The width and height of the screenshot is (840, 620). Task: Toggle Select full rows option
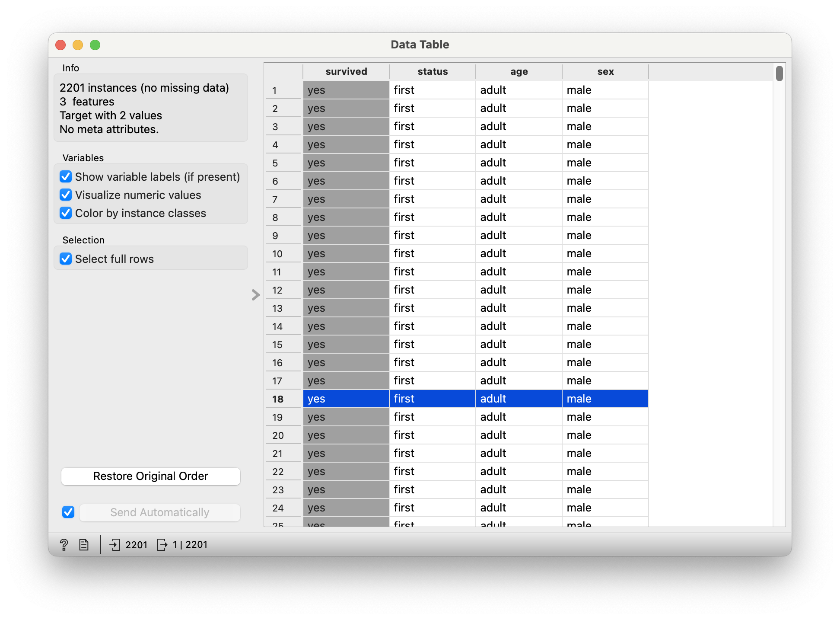pos(66,259)
